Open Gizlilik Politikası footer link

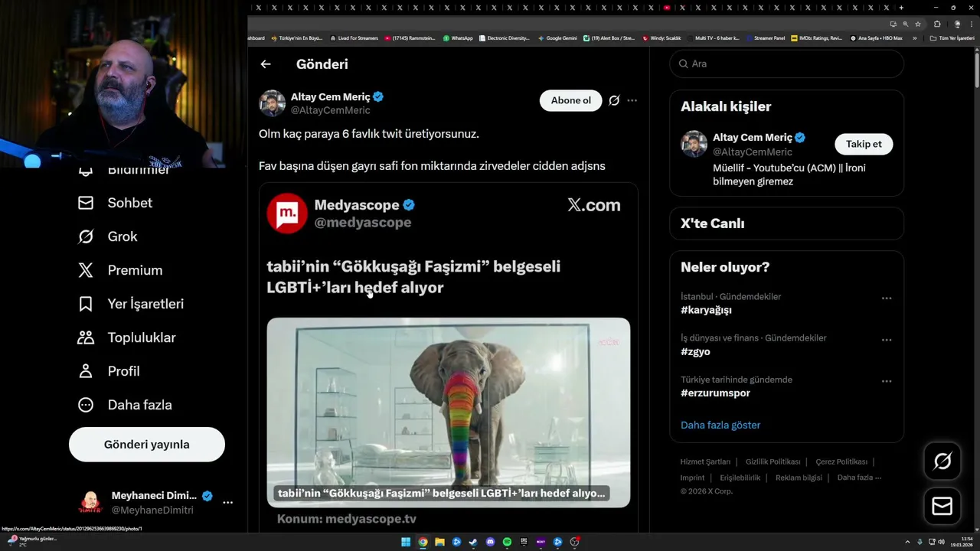point(773,461)
